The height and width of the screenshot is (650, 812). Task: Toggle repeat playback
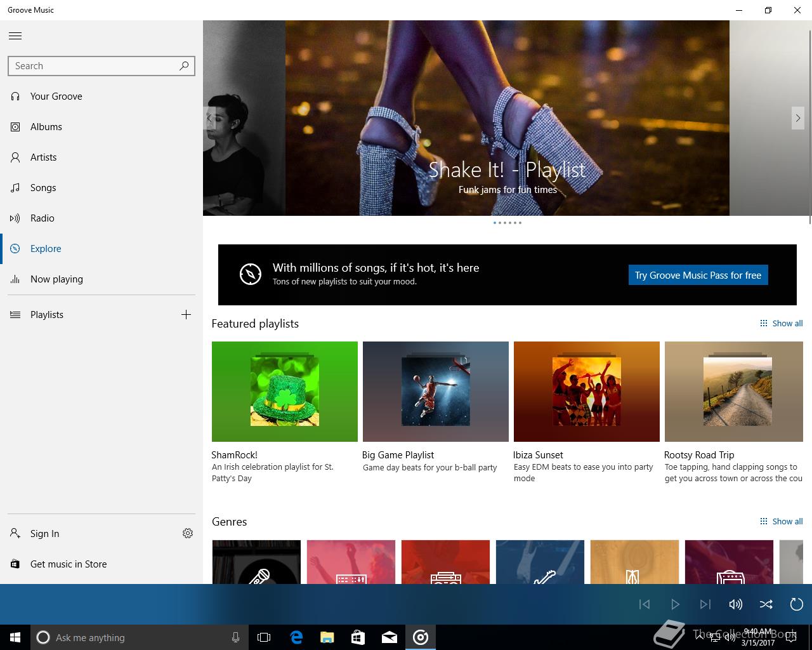click(x=797, y=604)
